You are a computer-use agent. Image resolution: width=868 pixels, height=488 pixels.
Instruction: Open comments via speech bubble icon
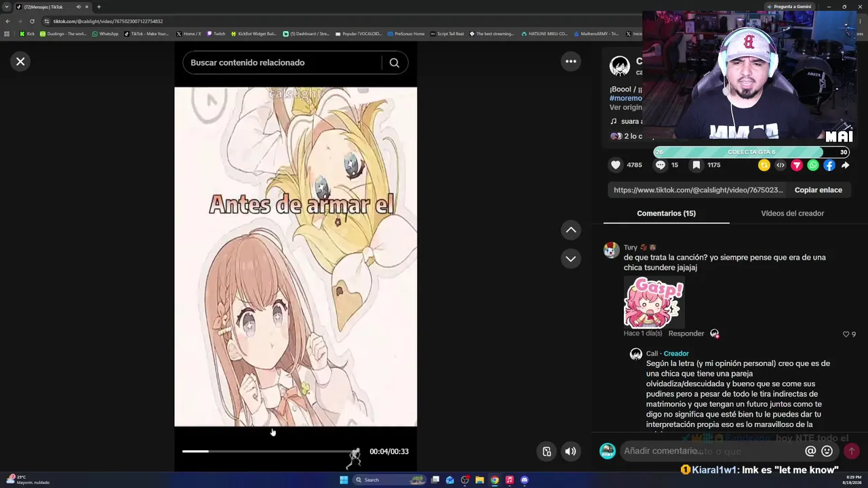point(660,165)
